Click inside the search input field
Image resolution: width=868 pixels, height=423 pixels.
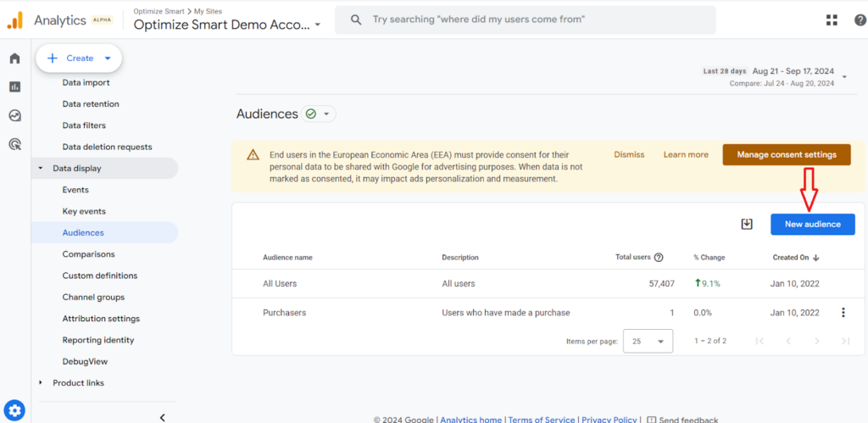[525, 19]
